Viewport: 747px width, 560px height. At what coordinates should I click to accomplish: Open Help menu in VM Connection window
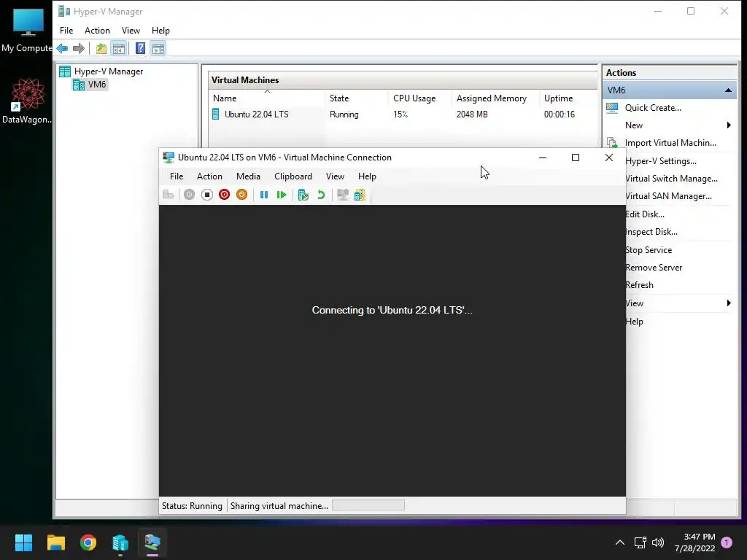pyautogui.click(x=367, y=176)
